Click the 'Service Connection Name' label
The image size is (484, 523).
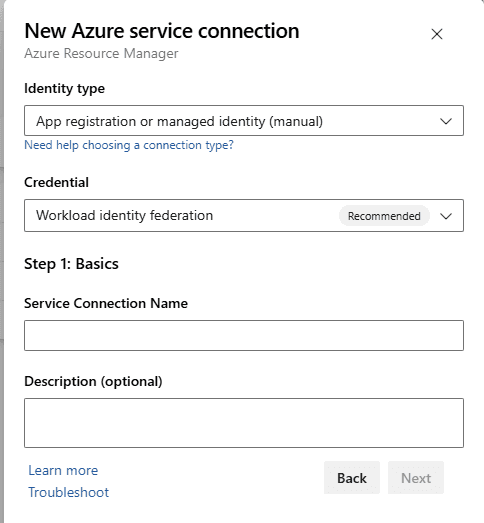coord(106,303)
